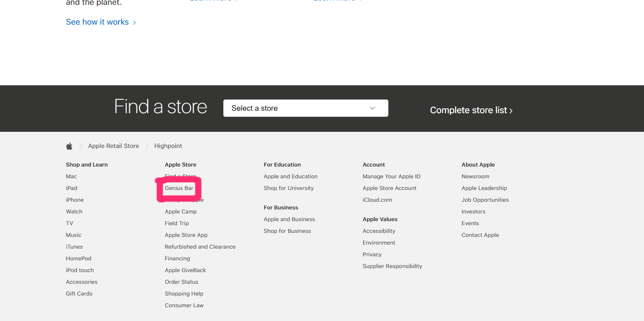This screenshot has width=644, height=321.
Task: Open the Shopping Help link
Action: (x=184, y=294)
